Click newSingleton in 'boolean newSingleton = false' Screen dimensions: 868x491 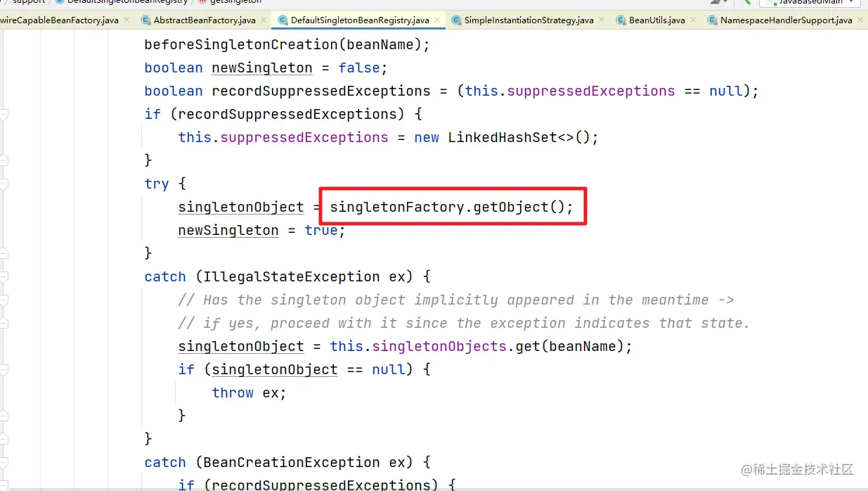click(262, 68)
